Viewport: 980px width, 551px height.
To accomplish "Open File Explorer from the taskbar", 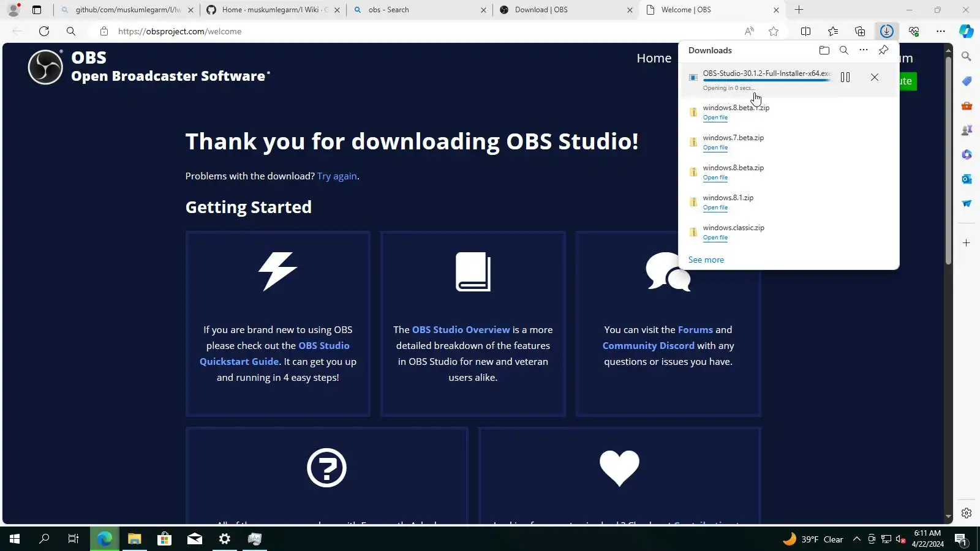I will tap(134, 539).
